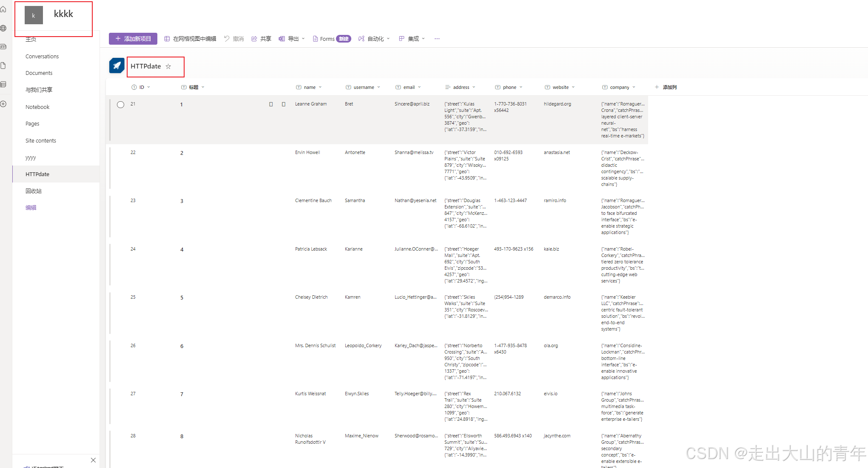This screenshot has height=468, width=868.
Task: Click 添加新项目 add new item button
Action: coord(133,39)
